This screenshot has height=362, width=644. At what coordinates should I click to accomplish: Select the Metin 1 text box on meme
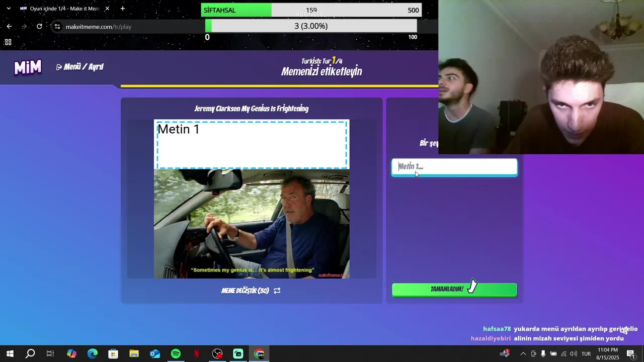click(252, 145)
